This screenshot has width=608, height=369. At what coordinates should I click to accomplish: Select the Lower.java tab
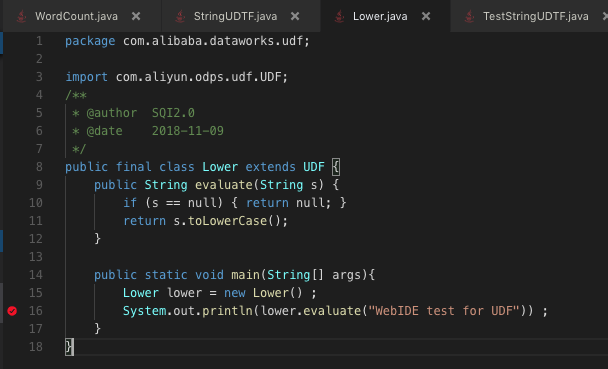tap(380, 16)
